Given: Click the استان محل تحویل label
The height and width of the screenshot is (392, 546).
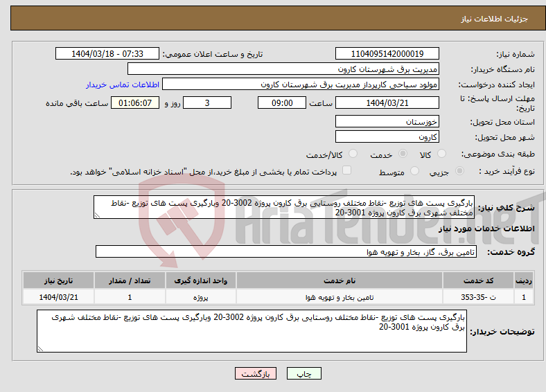Looking at the screenshot, I should pyautogui.click(x=502, y=122).
